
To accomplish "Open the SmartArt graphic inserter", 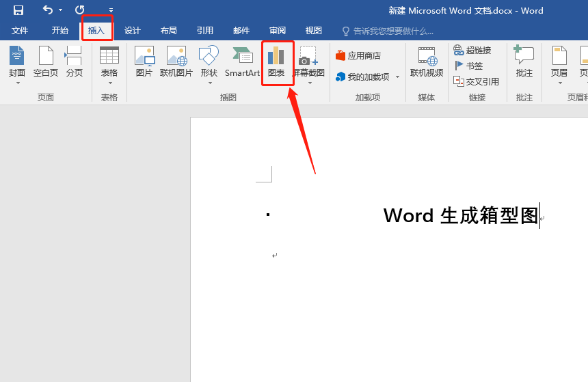I will coord(242,62).
